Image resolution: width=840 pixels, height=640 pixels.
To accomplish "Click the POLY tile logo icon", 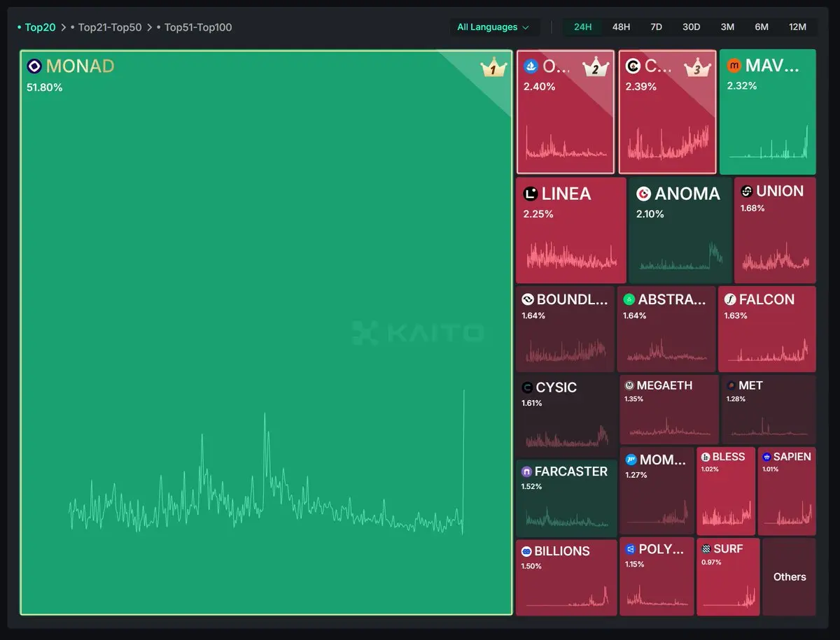I will click(631, 549).
